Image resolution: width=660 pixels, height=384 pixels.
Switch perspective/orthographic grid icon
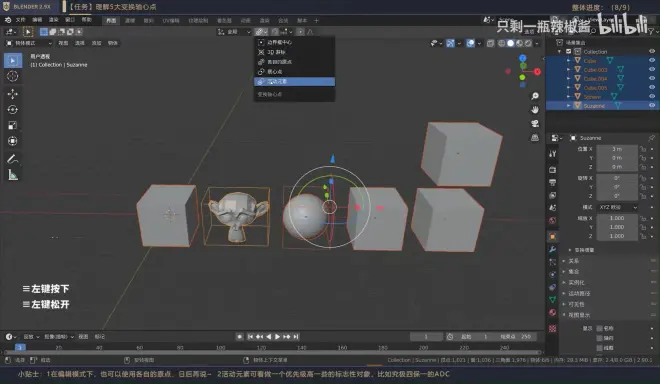[x=535, y=137]
